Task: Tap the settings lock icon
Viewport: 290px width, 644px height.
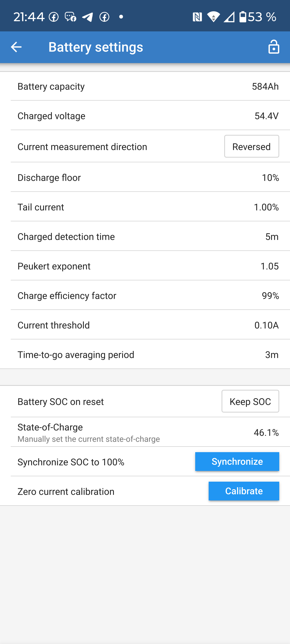Action: pyautogui.click(x=274, y=47)
